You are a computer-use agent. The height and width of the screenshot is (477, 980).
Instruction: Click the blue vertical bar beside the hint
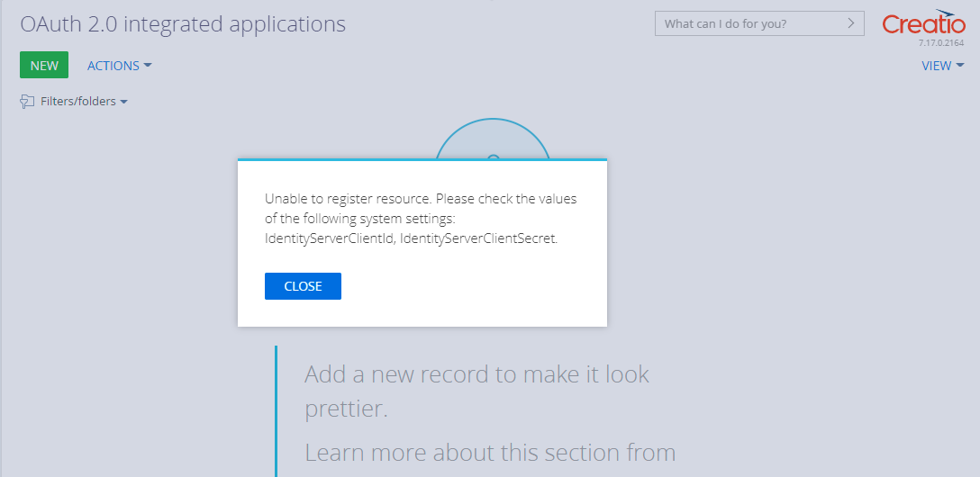click(x=276, y=411)
